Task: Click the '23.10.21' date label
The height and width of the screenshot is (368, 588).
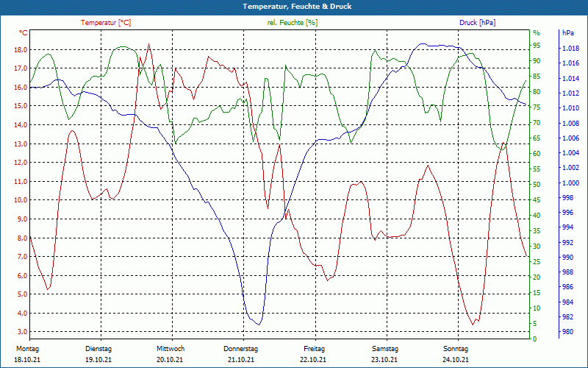Action: 384,360
